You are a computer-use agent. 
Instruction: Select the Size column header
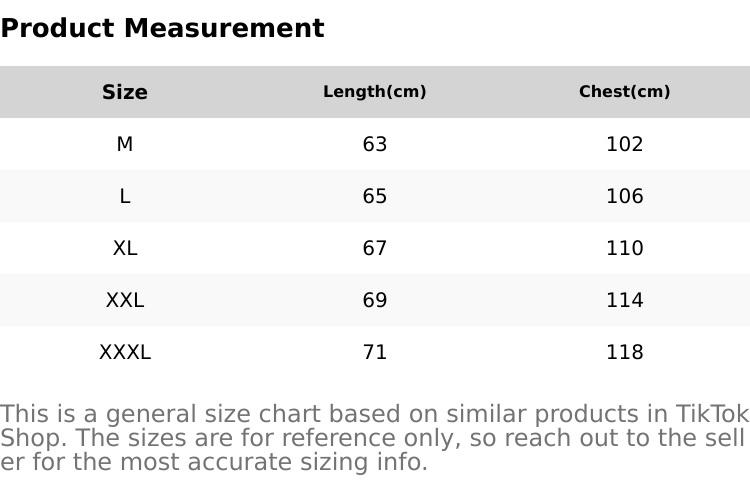[x=125, y=92]
